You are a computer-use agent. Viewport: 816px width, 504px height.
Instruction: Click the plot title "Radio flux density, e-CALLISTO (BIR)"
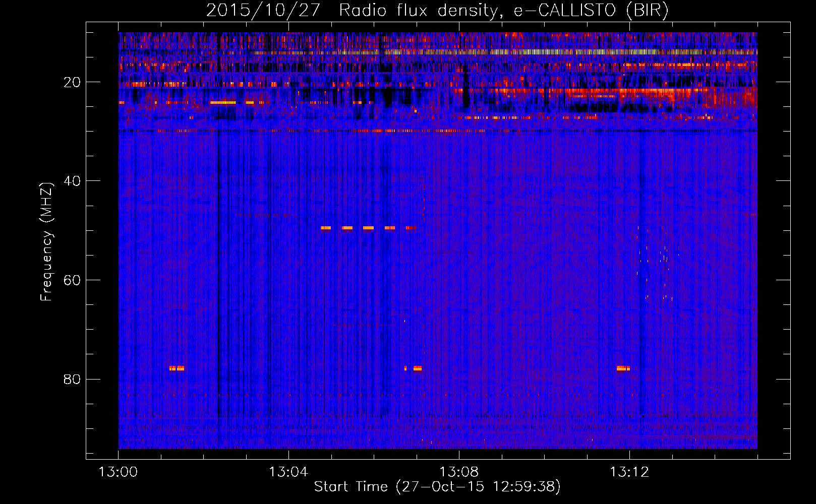point(503,11)
